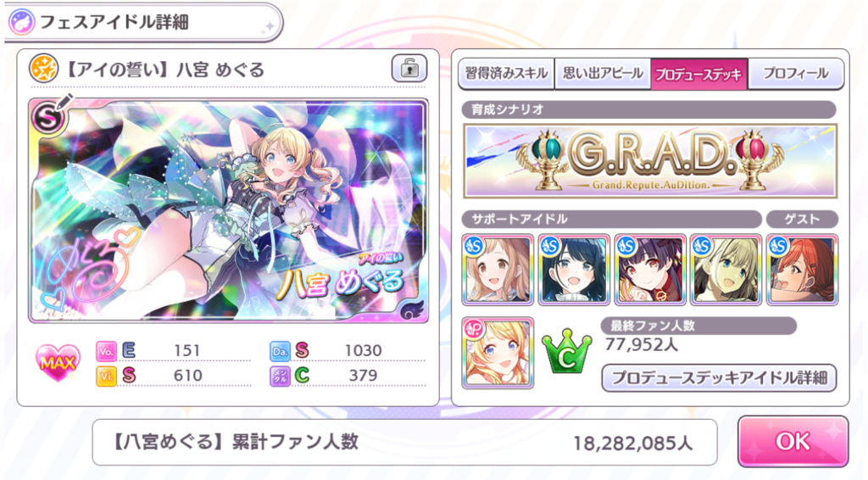Switch to プロフィール tab
Image resolution: width=868 pixels, height=480 pixels.
[x=795, y=74]
